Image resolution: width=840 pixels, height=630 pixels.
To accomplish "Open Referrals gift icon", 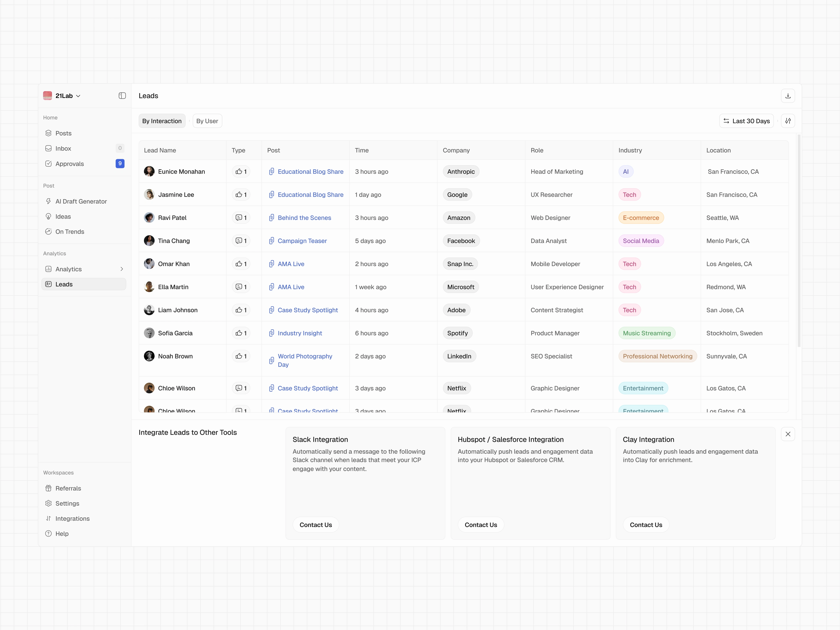I will point(49,488).
